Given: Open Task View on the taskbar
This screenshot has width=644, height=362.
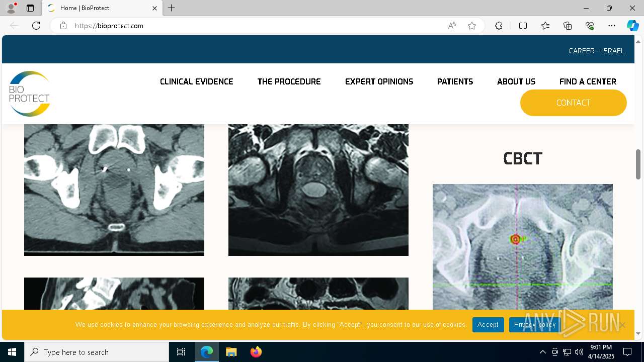Looking at the screenshot, I should click(181, 352).
